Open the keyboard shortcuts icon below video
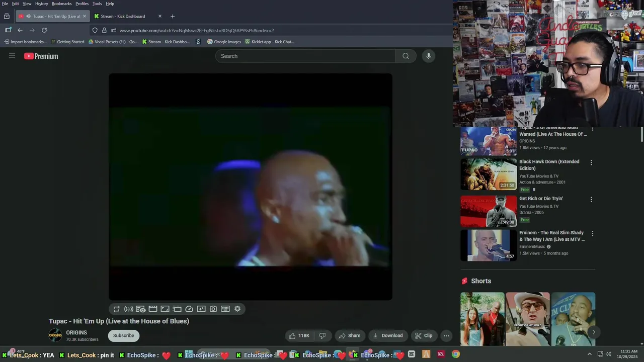This screenshot has width=644, height=362. click(225, 309)
